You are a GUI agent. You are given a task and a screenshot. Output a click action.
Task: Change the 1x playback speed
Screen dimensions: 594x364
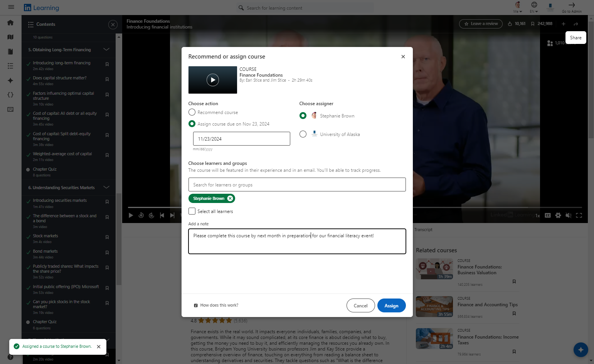tap(537, 216)
